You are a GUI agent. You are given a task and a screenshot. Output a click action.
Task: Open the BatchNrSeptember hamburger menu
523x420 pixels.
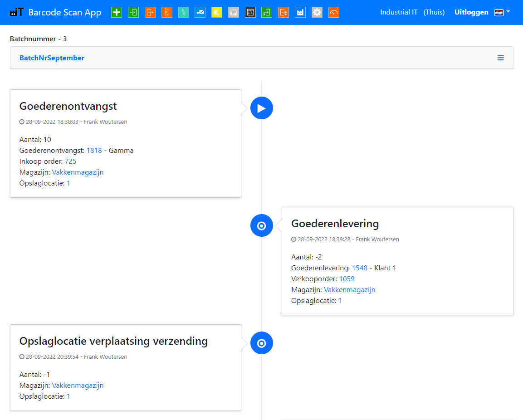click(501, 58)
